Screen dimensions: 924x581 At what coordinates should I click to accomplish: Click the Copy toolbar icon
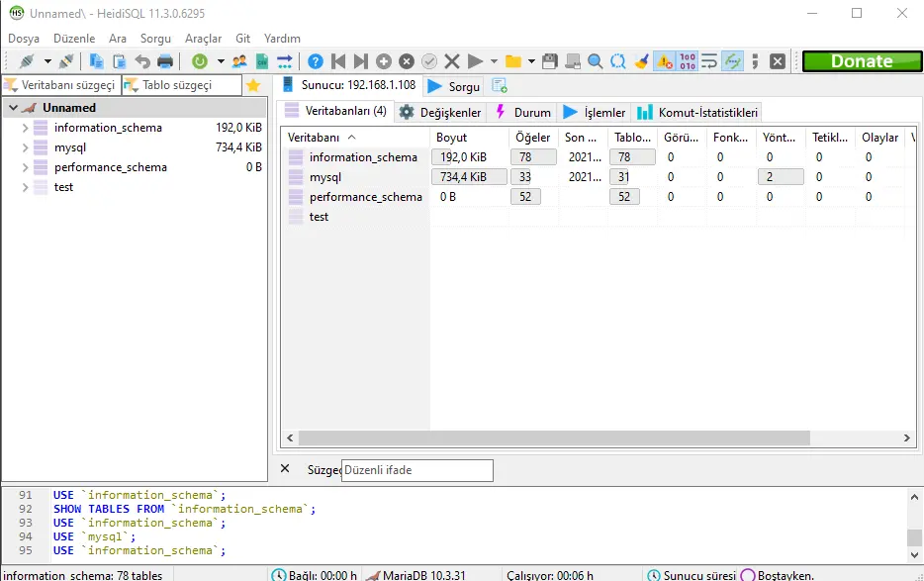(x=96, y=60)
